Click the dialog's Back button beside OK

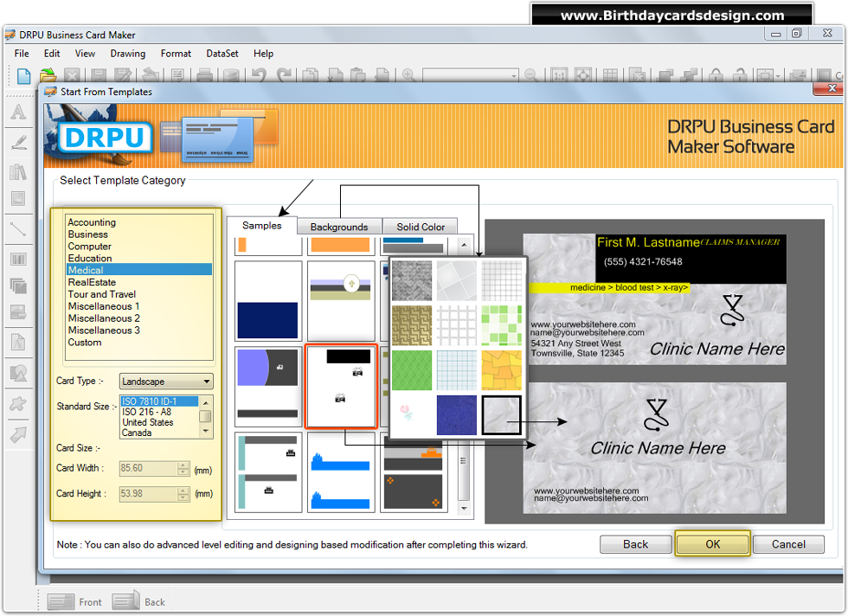pos(635,544)
